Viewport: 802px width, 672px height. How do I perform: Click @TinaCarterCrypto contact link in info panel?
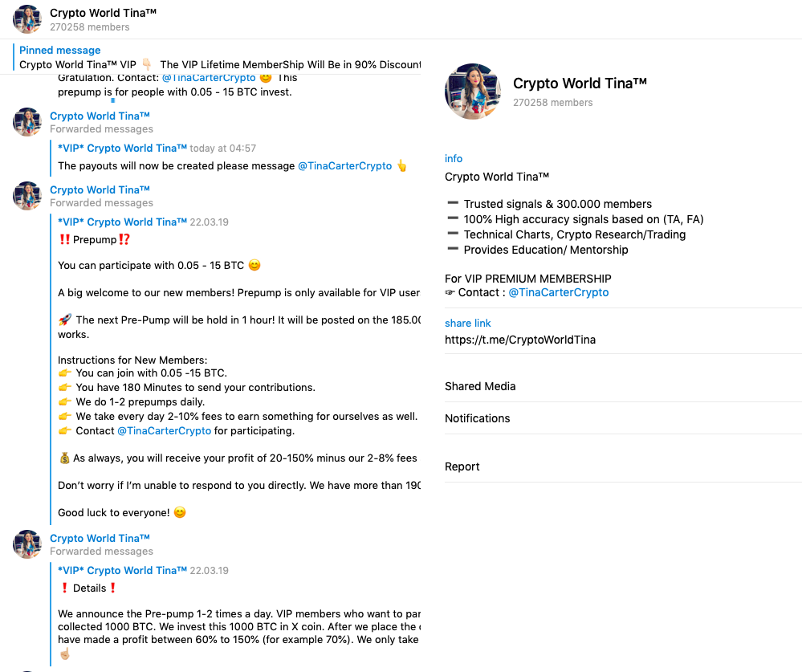pyautogui.click(x=559, y=292)
